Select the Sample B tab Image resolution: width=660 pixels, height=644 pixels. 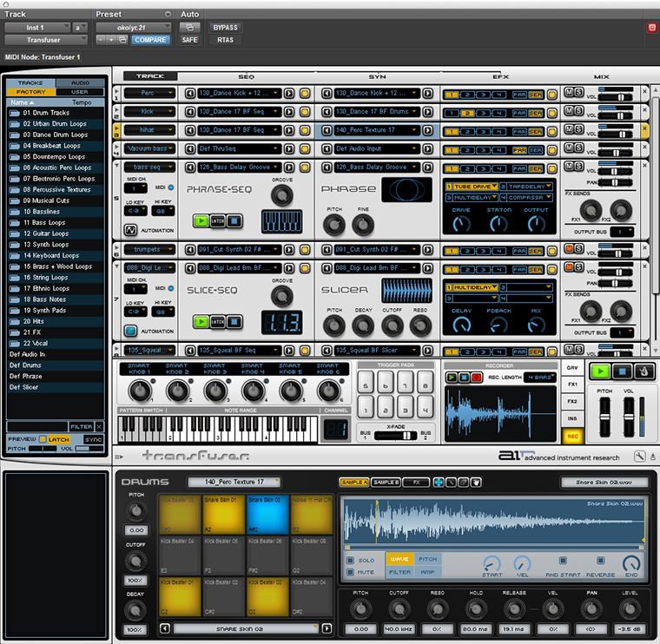[388, 481]
